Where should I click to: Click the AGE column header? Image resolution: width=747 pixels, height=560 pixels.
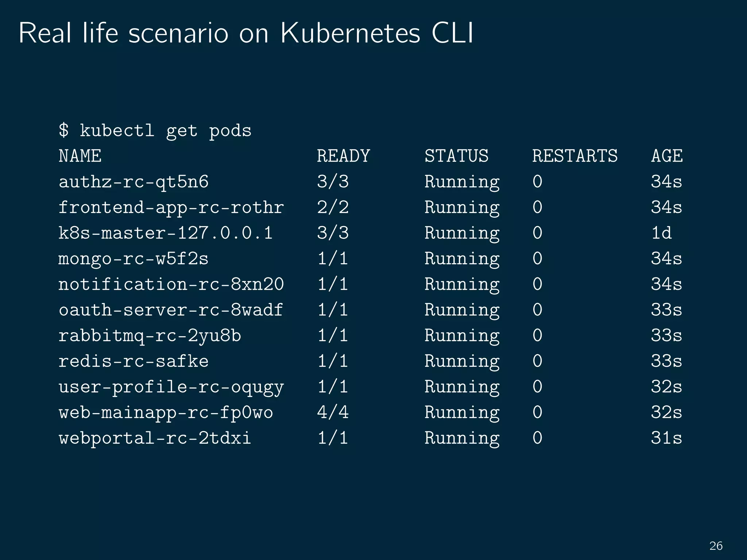click(x=667, y=156)
